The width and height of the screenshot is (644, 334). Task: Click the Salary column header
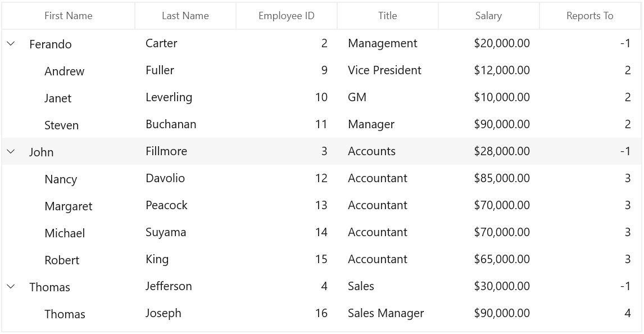point(488,16)
